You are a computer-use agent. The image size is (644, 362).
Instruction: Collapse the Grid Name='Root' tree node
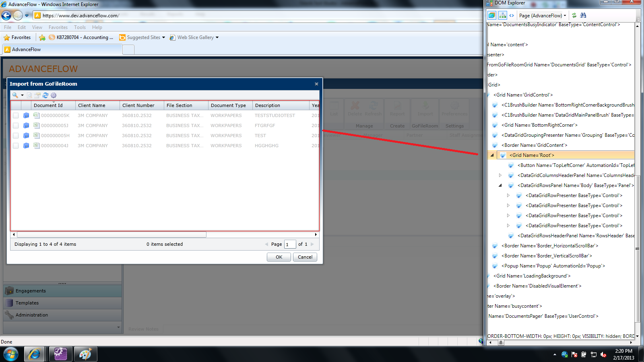tap(492, 155)
